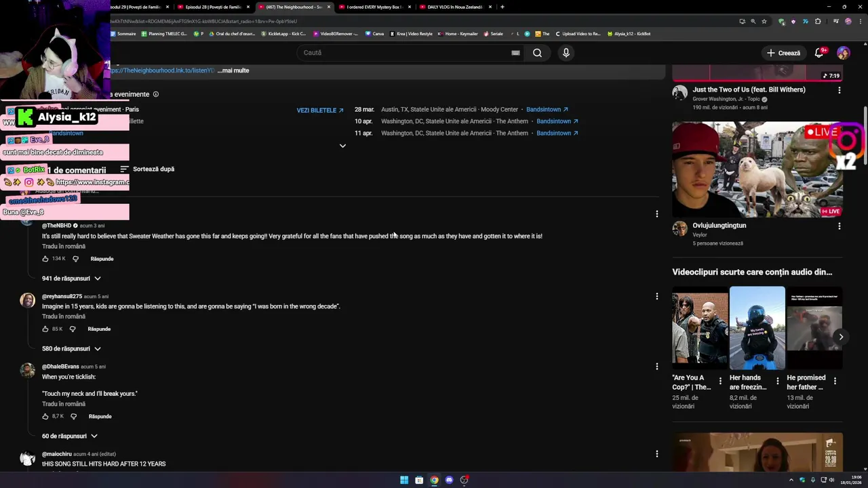Open @DhaleBEvans profile avatar

pos(27,370)
